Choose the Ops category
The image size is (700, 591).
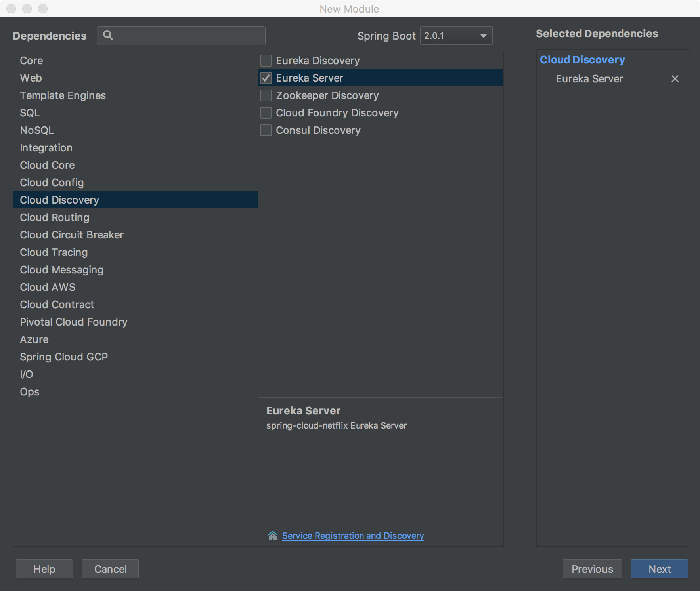(136, 392)
